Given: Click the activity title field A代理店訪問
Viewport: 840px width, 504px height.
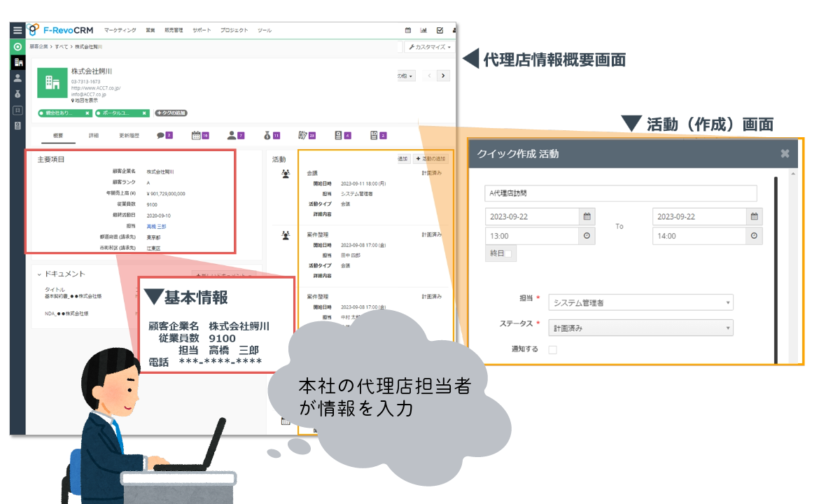Looking at the screenshot, I should tap(621, 193).
